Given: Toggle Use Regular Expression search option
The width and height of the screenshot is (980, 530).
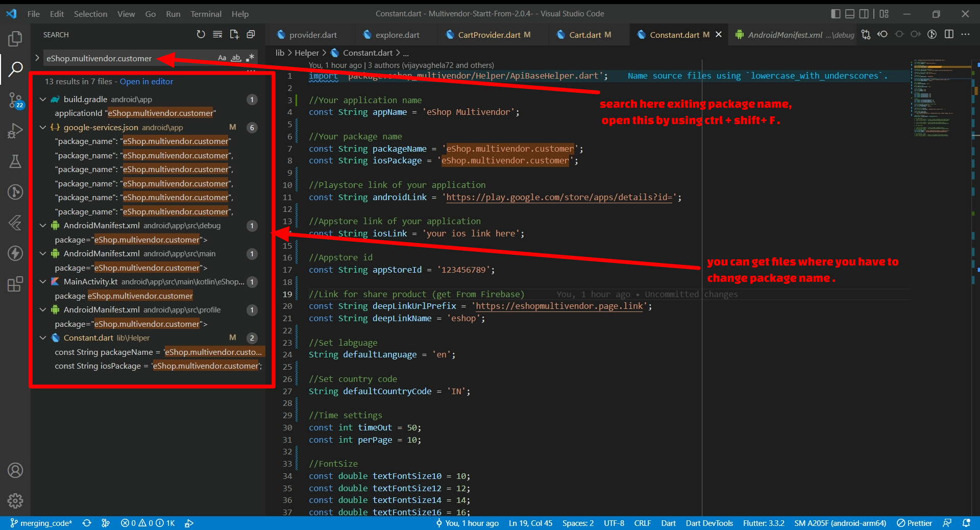Looking at the screenshot, I should (250, 58).
